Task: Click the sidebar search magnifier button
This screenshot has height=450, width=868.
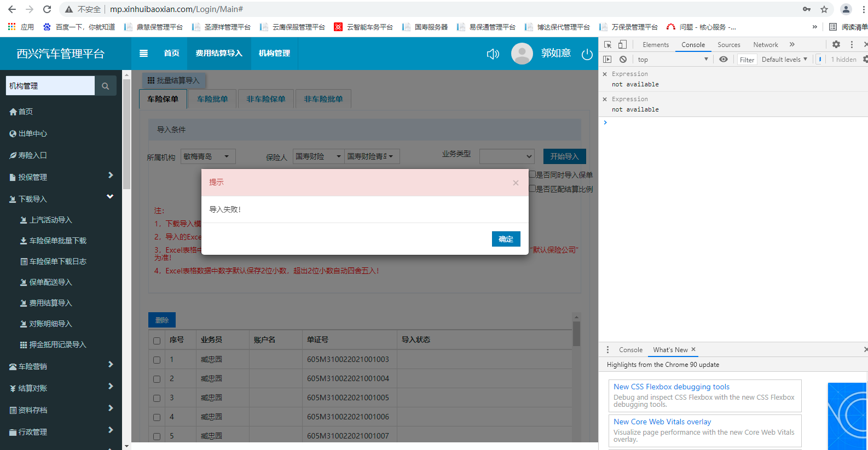Action: [x=106, y=86]
